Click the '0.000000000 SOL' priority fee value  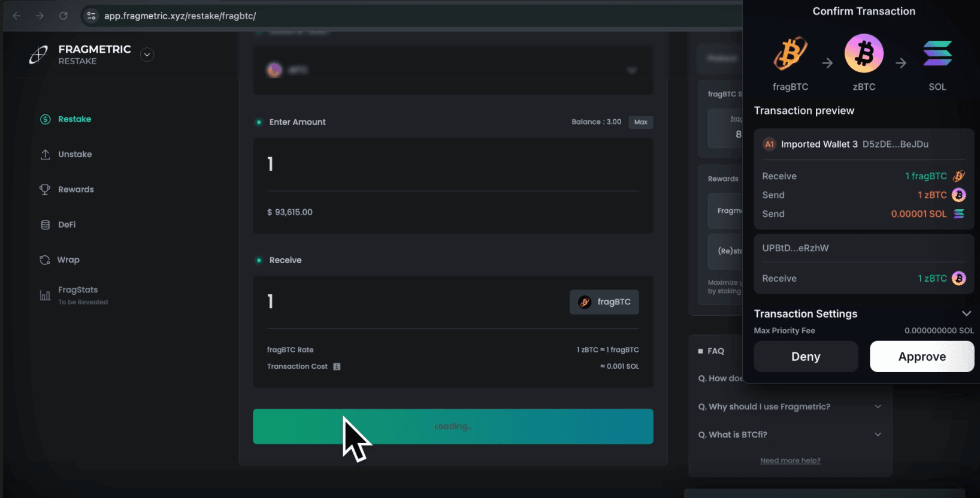[939, 331]
